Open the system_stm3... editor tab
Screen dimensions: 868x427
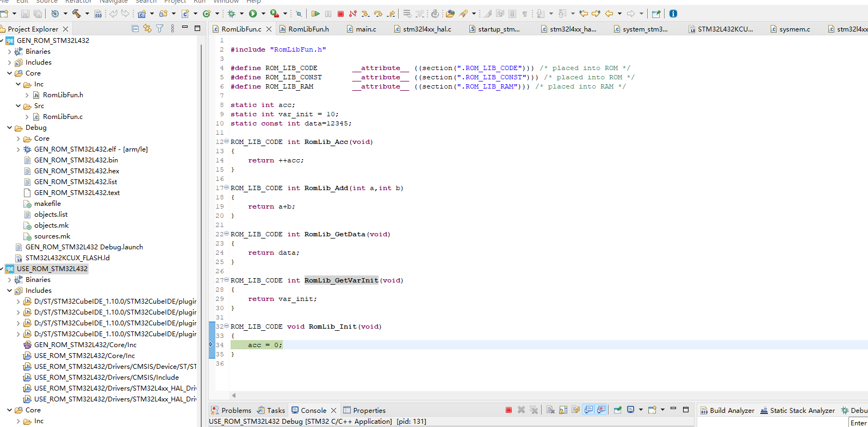coord(640,29)
